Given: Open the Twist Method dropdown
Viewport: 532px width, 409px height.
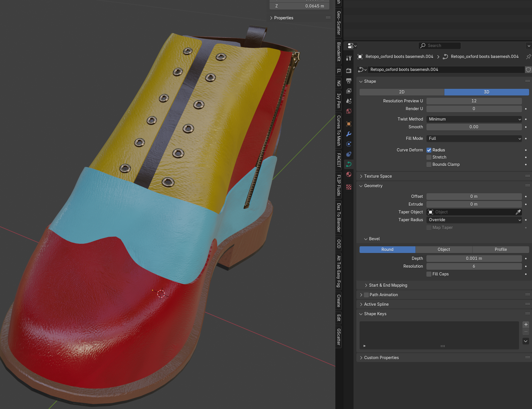Looking at the screenshot, I should coord(474,119).
